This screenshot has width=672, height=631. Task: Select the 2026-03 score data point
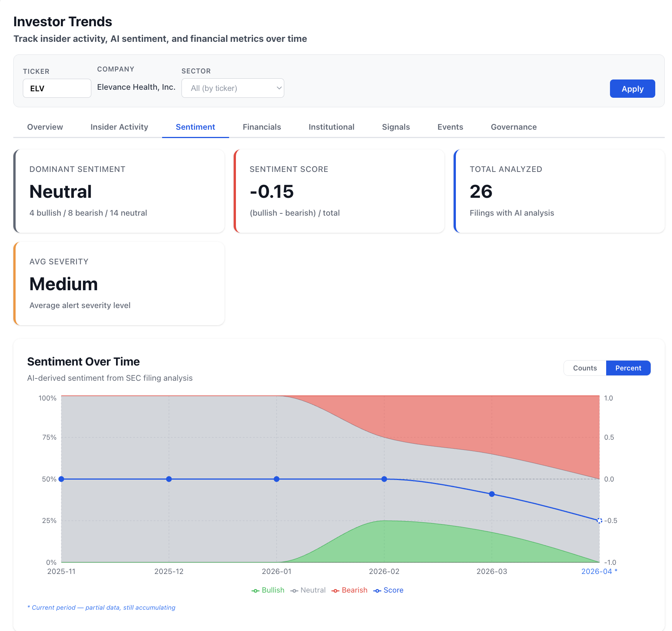(x=492, y=494)
